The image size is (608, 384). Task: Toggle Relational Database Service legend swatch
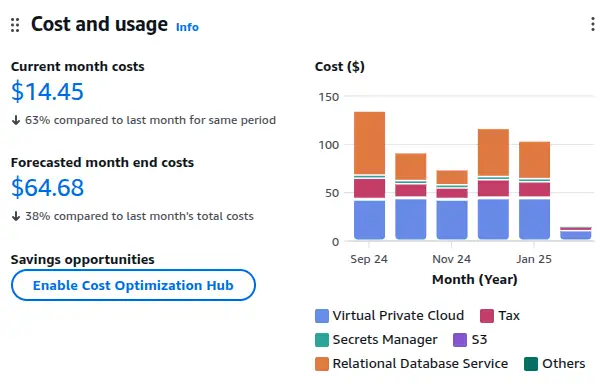coord(322,364)
